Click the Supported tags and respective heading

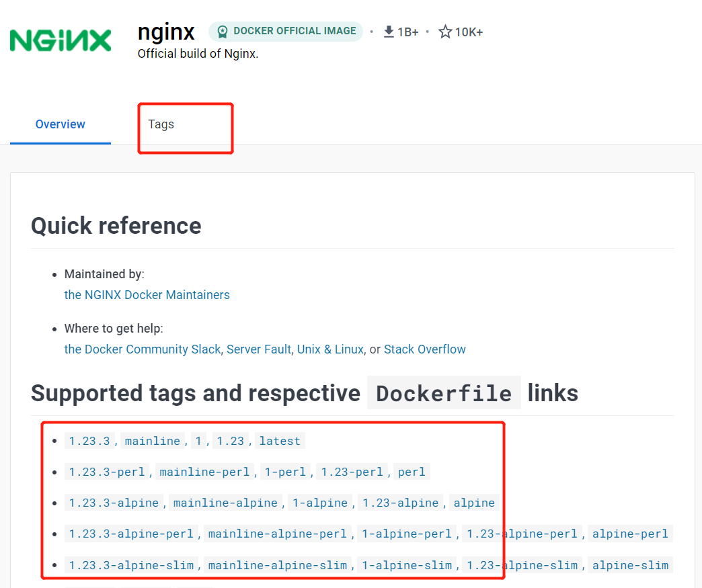pos(196,393)
